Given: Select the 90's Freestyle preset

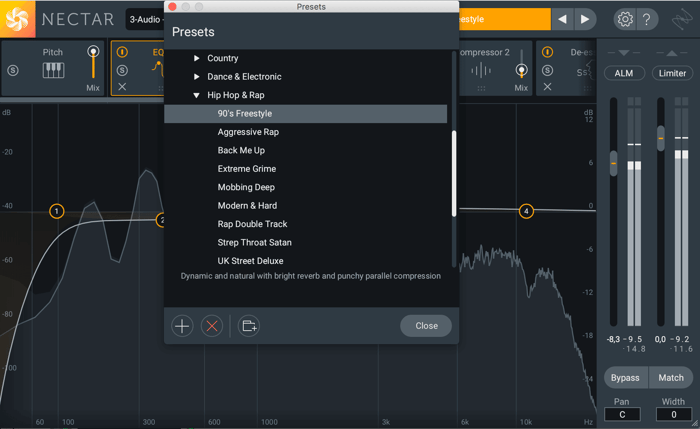Looking at the screenshot, I should click(x=305, y=114).
